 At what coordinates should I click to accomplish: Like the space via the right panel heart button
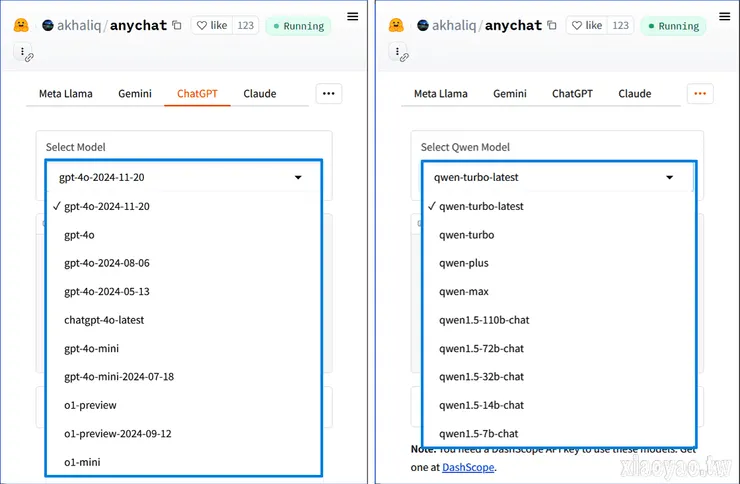587,25
